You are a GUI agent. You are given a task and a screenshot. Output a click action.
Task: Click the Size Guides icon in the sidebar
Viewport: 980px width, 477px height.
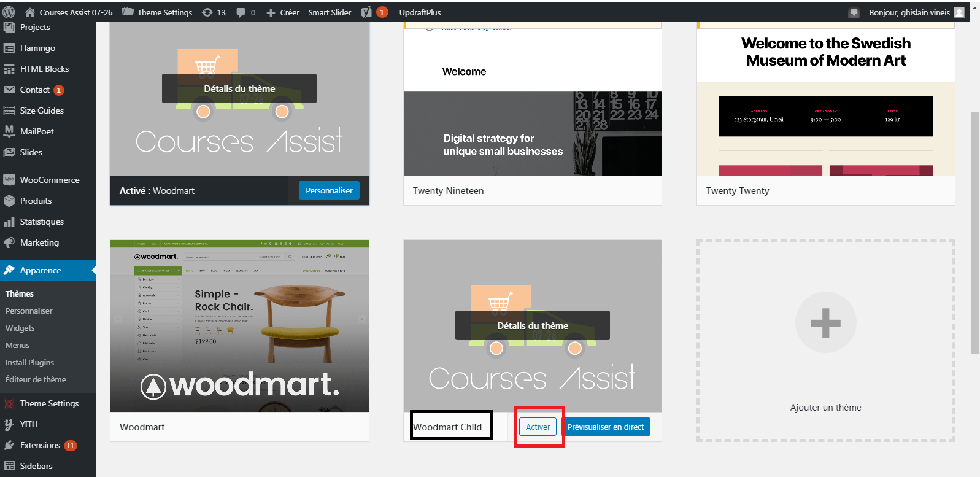click(x=9, y=111)
